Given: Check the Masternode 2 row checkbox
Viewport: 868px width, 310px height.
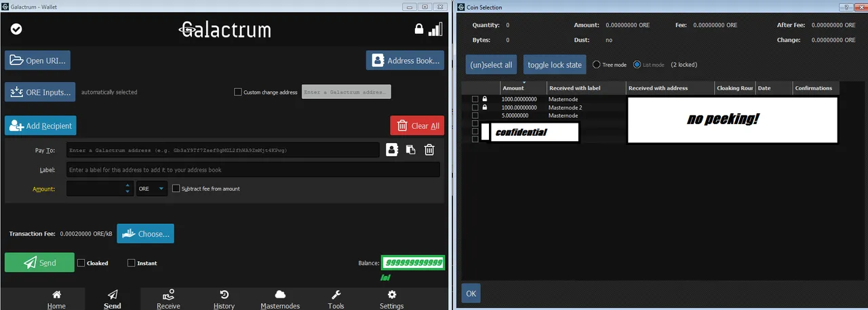Looking at the screenshot, I should [475, 107].
